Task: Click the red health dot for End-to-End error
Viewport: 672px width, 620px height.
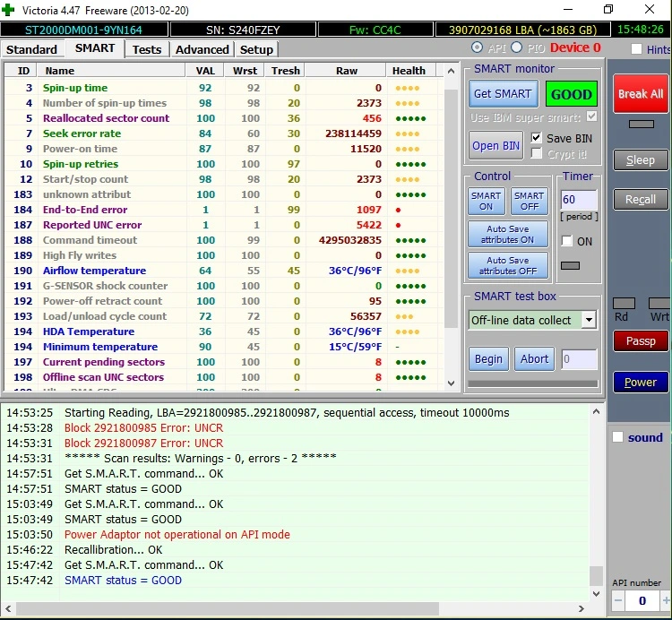Action: click(x=398, y=210)
